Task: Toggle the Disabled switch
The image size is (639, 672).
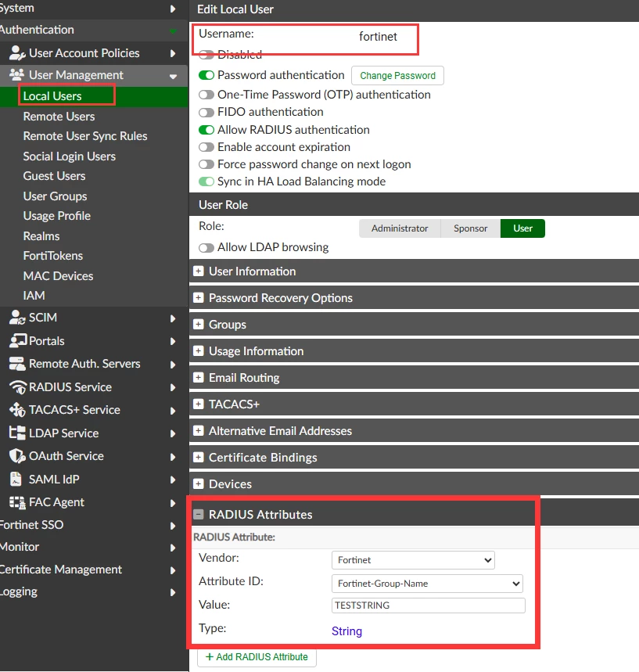Action: pos(206,55)
